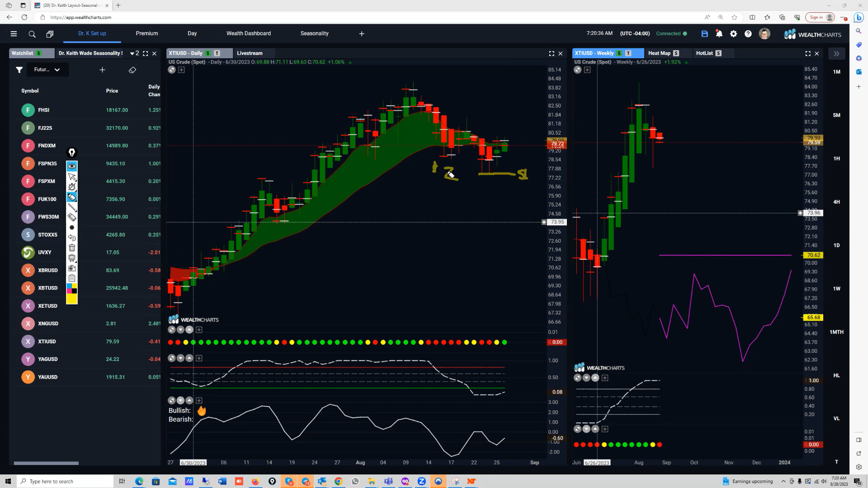
Task: Set timeframe to 1H
Action: point(836,159)
